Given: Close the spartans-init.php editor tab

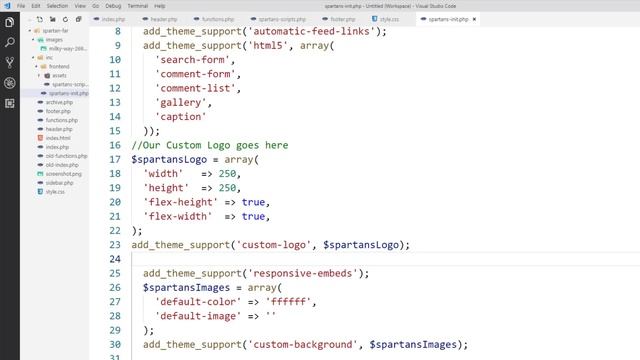Looking at the screenshot, I should click(x=474, y=19).
